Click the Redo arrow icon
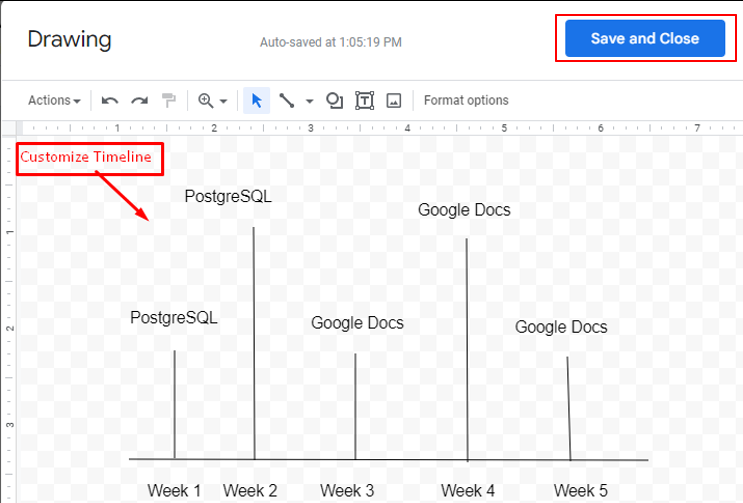The width and height of the screenshot is (743, 503). click(x=139, y=100)
